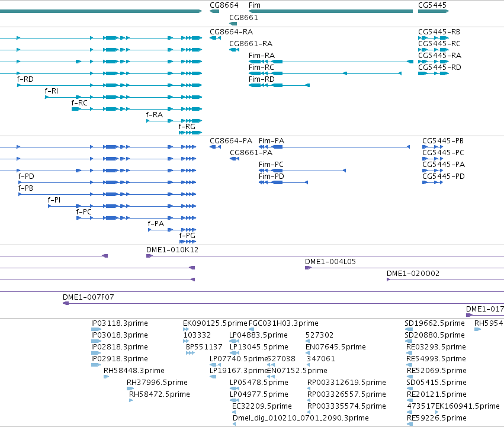This screenshot has width=504, height=427.
Task: Select protein Fim-PA
Action: pyautogui.click(x=272, y=141)
